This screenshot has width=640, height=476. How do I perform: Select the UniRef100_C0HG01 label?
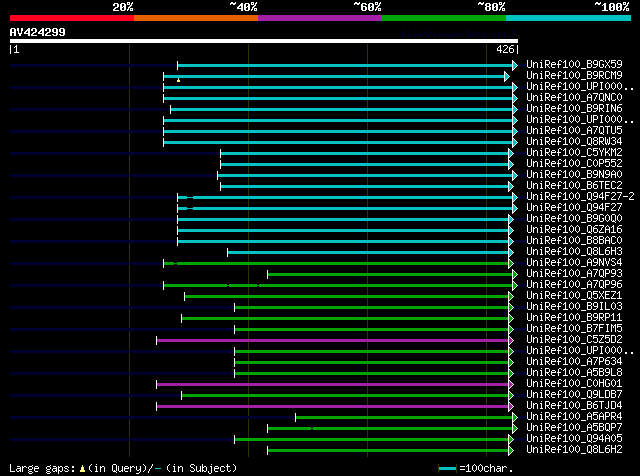574,384
